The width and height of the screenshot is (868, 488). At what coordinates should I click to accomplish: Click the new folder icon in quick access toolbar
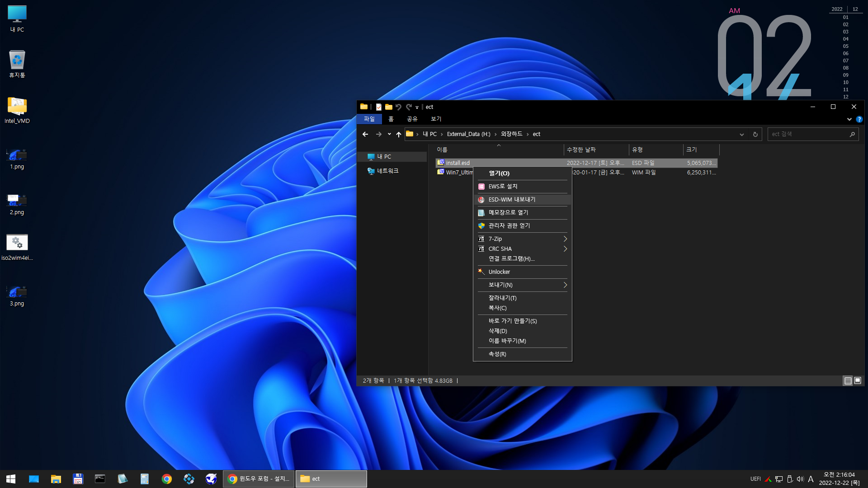point(389,107)
